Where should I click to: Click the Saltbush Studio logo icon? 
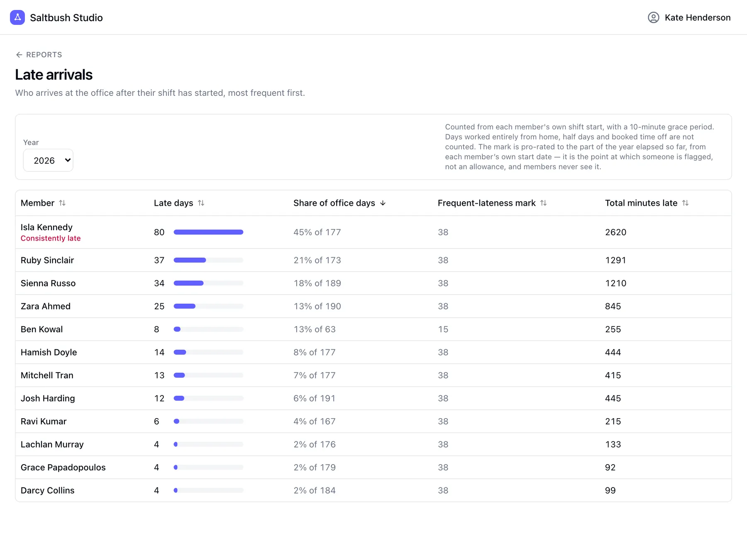pyautogui.click(x=17, y=17)
